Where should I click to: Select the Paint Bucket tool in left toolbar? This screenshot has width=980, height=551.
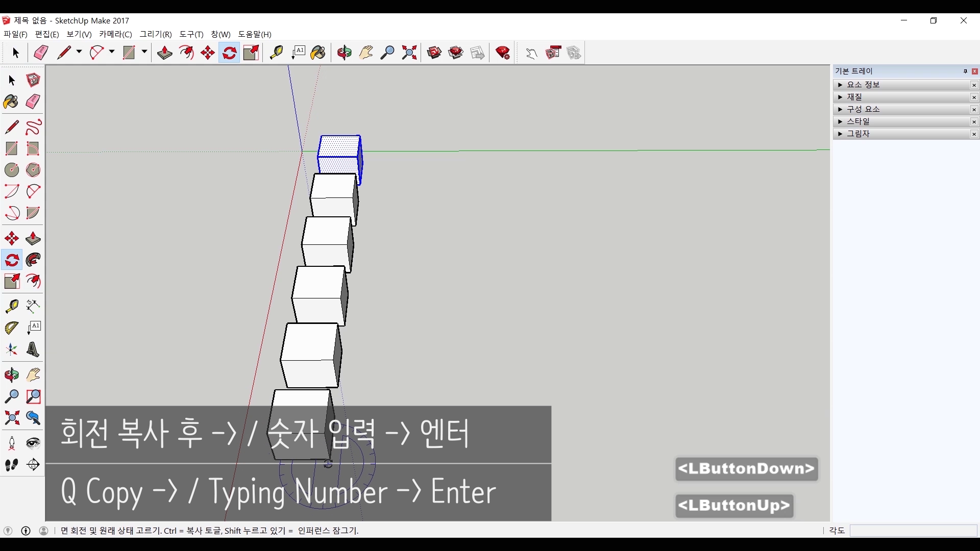pyautogui.click(x=11, y=102)
